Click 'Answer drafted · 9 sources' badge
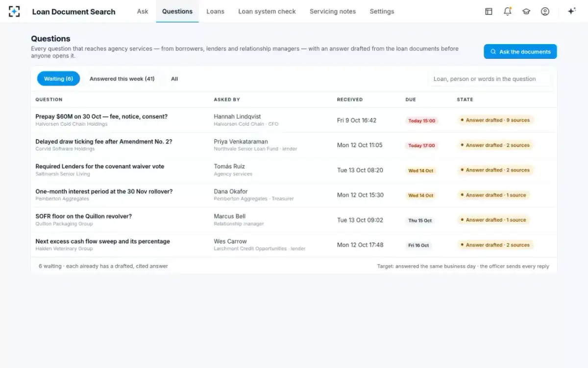Image resolution: width=588 pixels, height=368 pixels. tap(495, 120)
